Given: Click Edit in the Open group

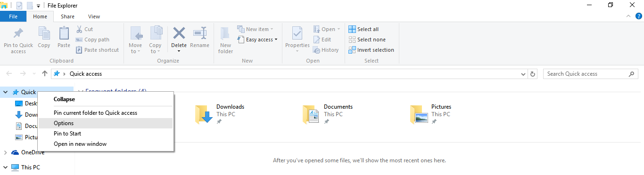Looking at the screenshot, I should click(x=322, y=40).
